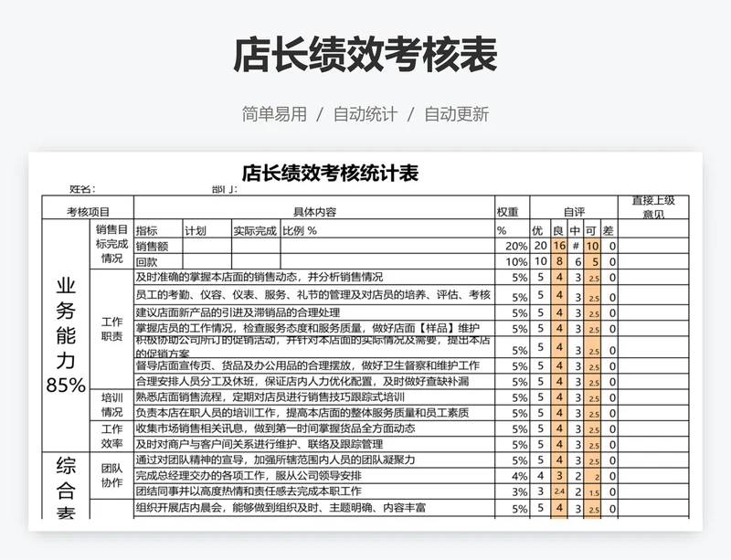Click the 3% weight cell

(512, 491)
